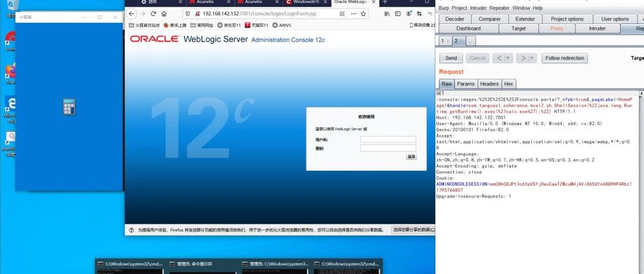Viewport: 644px width, 274px height.
Task: Click the 选择您要分享的数据 button in Firefox
Action: pyautogui.click(x=413, y=230)
